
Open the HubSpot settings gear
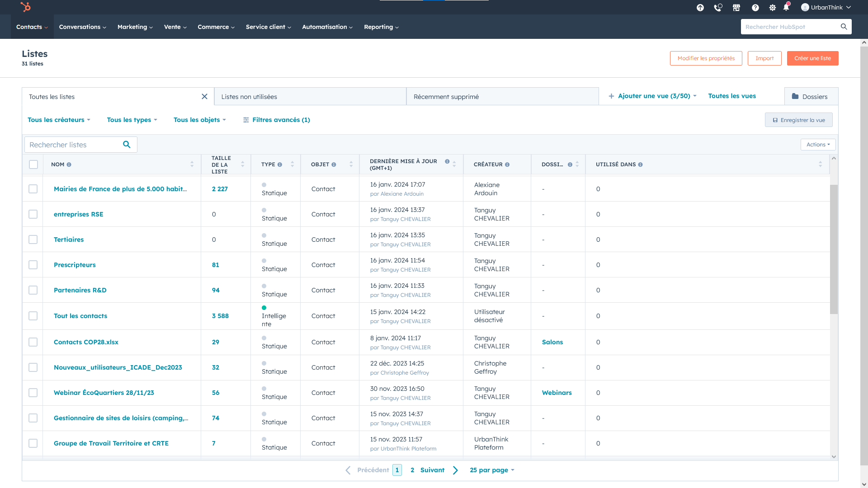pyautogui.click(x=772, y=7)
